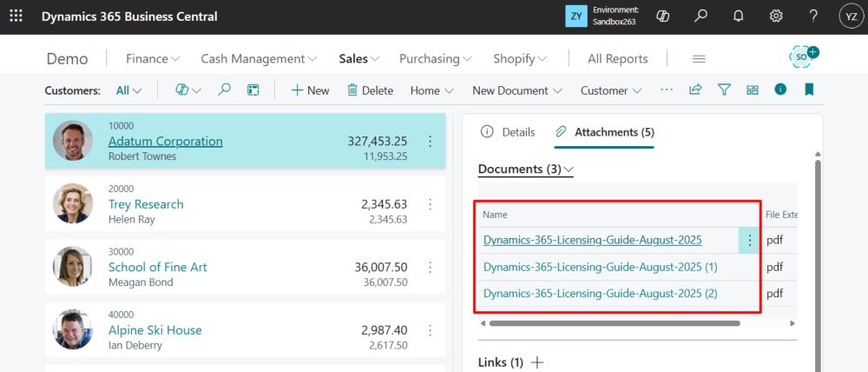868x372 pixels.
Task: Open the settings gear
Action: pyautogui.click(x=776, y=16)
